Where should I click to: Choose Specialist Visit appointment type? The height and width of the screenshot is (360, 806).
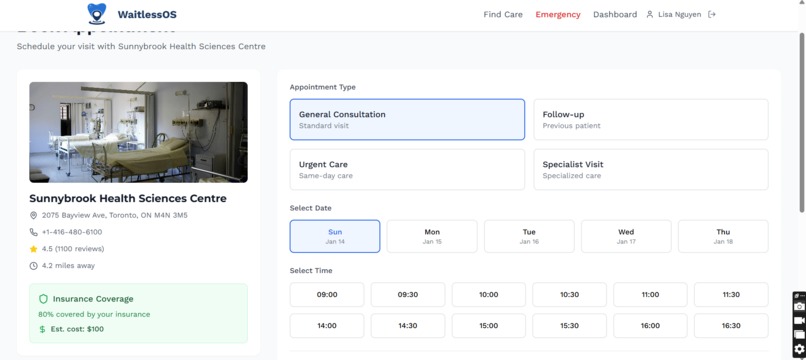click(x=651, y=170)
